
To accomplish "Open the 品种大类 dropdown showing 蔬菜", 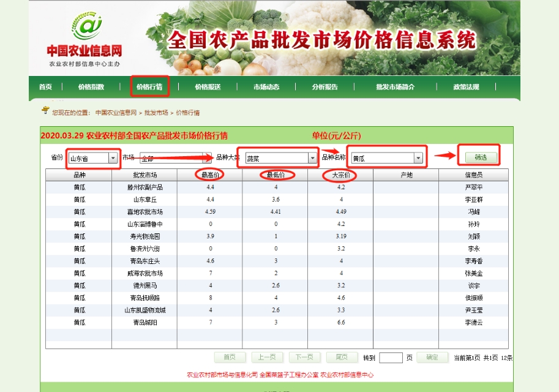I will (x=312, y=157).
